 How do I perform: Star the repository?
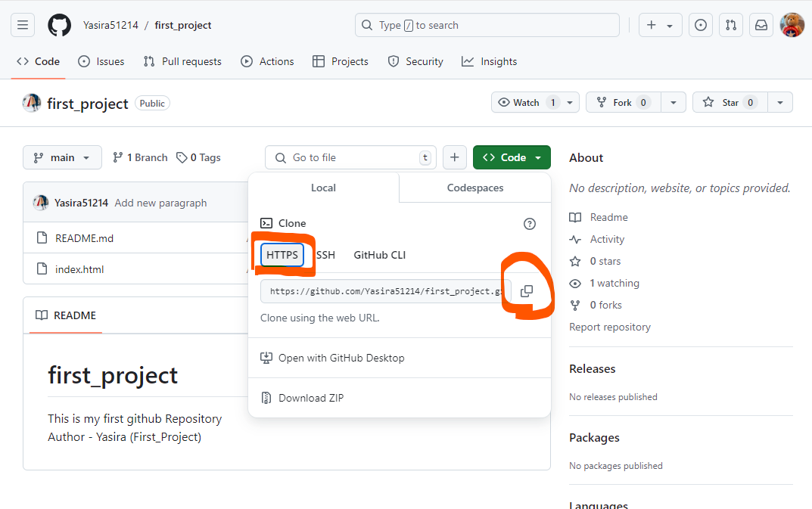coord(730,103)
